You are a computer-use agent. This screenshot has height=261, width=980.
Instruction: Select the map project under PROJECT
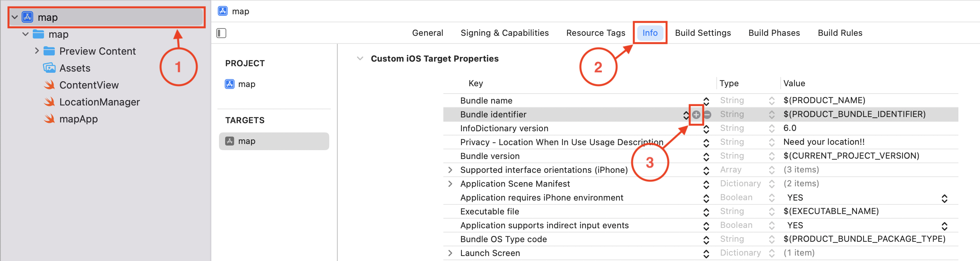coord(246,84)
